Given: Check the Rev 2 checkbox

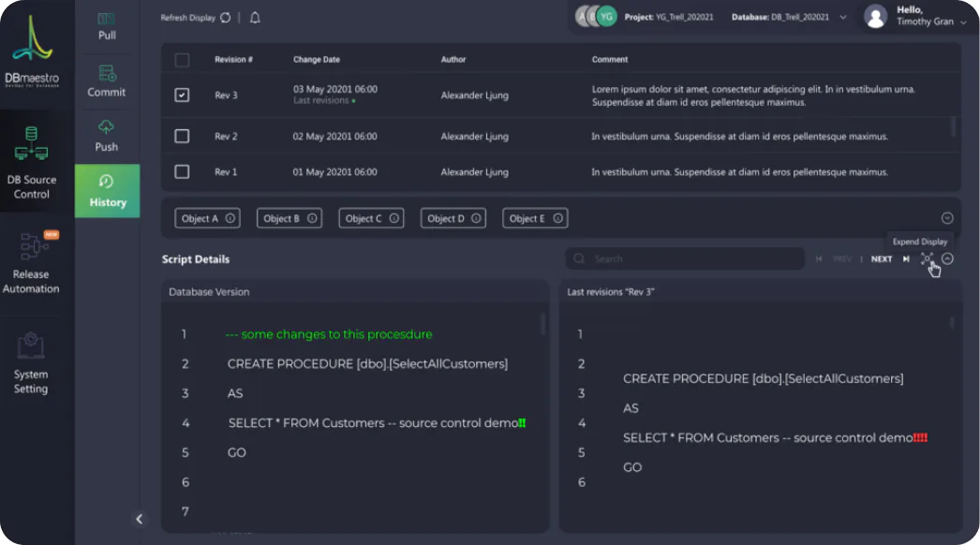Looking at the screenshot, I should coord(182,137).
